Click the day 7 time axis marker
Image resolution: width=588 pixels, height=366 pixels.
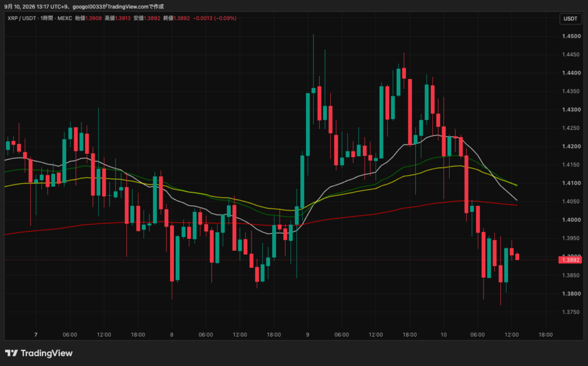(36, 334)
